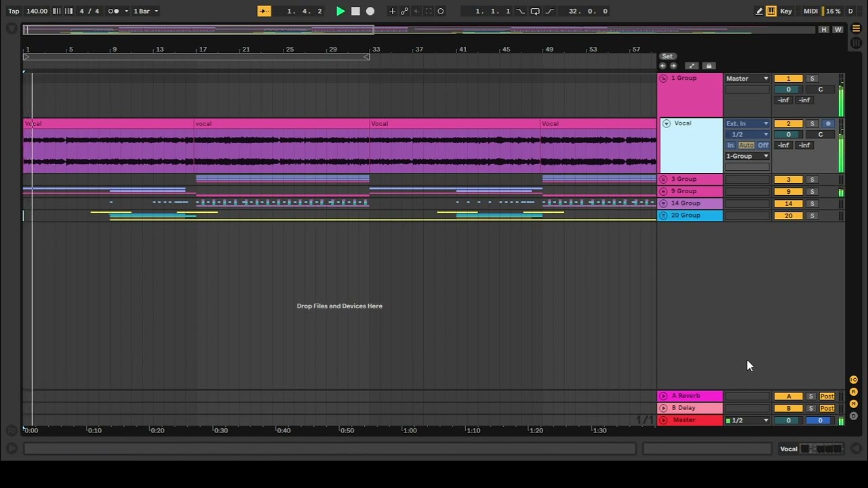
Task: Set Vocal monitoring to In
Action: tap(730, 145)
